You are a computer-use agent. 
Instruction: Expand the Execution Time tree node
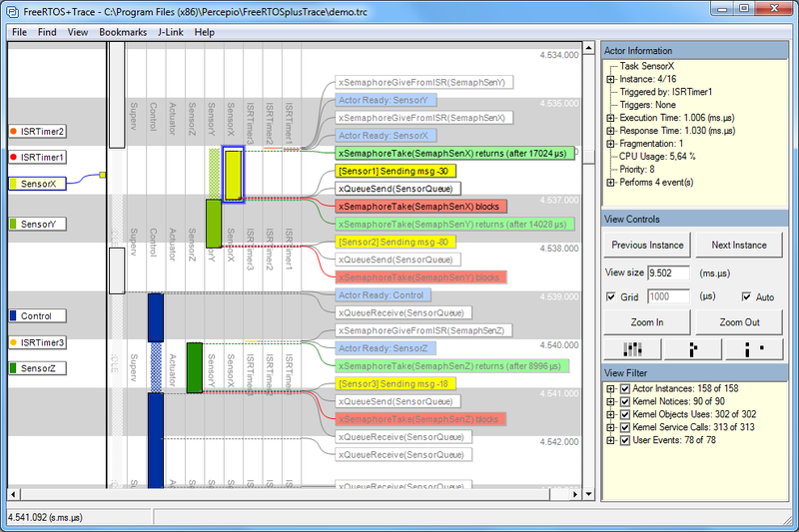pyautogui.click(x=611, y=118)
